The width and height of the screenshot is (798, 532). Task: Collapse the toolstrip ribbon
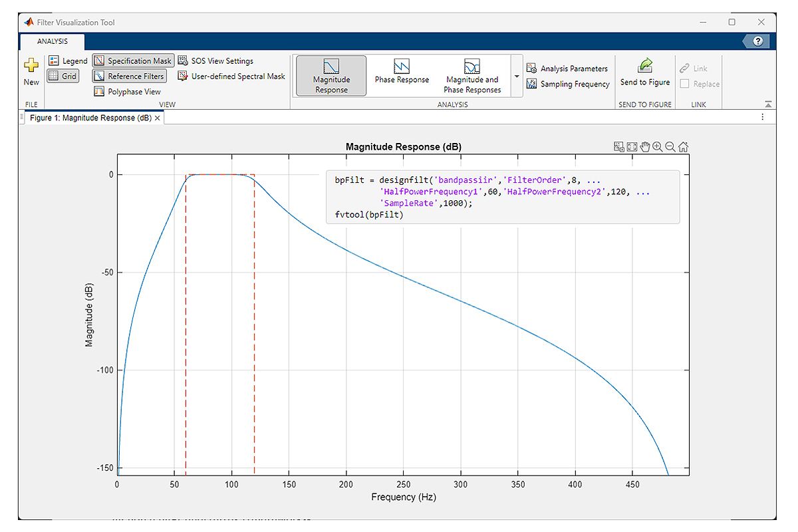(768, 104)
